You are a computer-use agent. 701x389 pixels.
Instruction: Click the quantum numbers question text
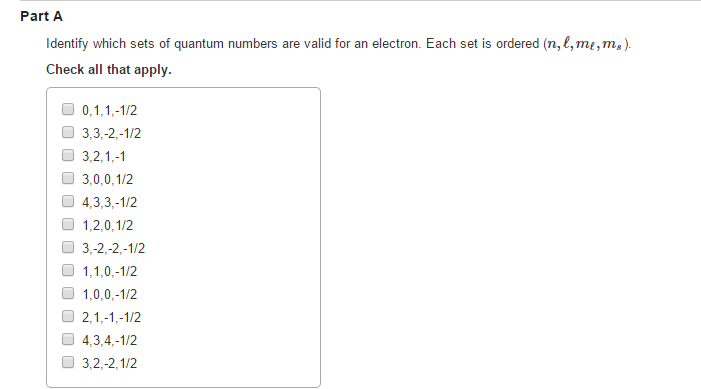[x=338, y=44]
